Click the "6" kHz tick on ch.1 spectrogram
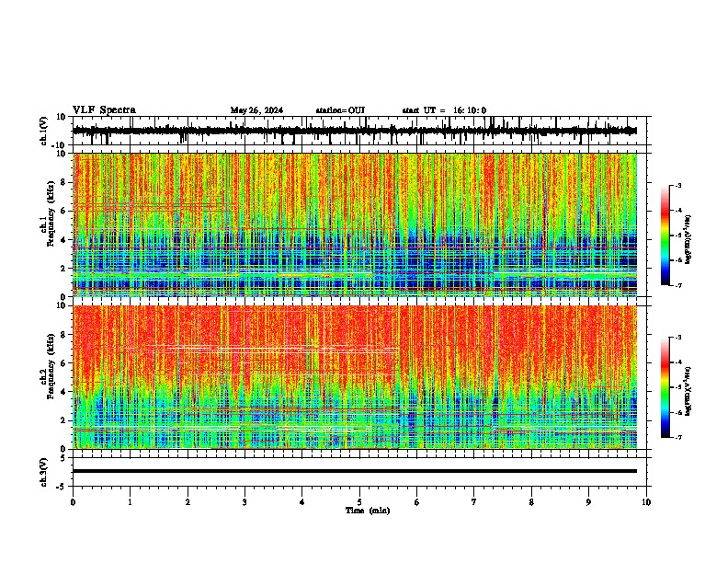Viewport: 728px width, 563px height. [x=63, y=211]
